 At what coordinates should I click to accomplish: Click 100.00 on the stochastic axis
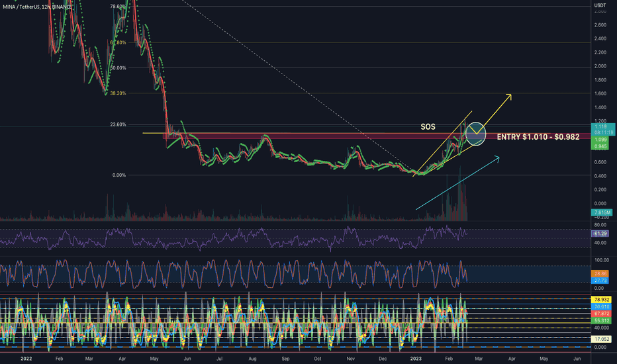point(601,260)
